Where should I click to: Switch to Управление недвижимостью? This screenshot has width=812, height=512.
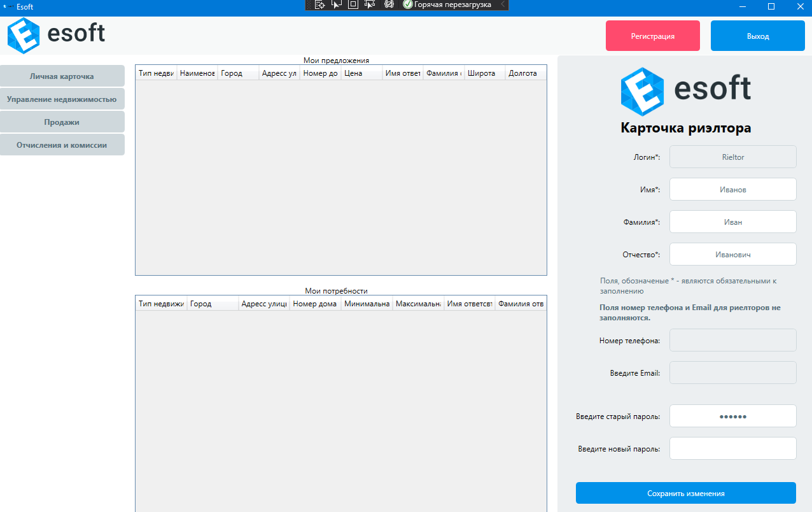point(62,99)
